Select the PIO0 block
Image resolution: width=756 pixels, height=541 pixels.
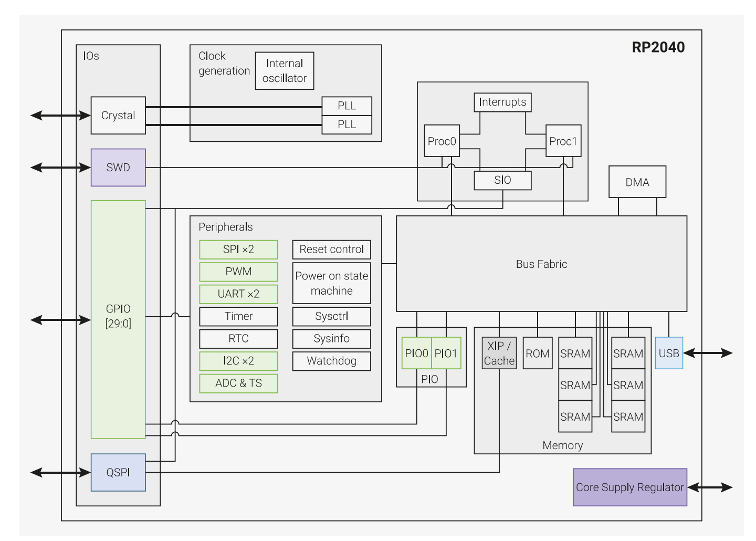[x=416, y=353]
